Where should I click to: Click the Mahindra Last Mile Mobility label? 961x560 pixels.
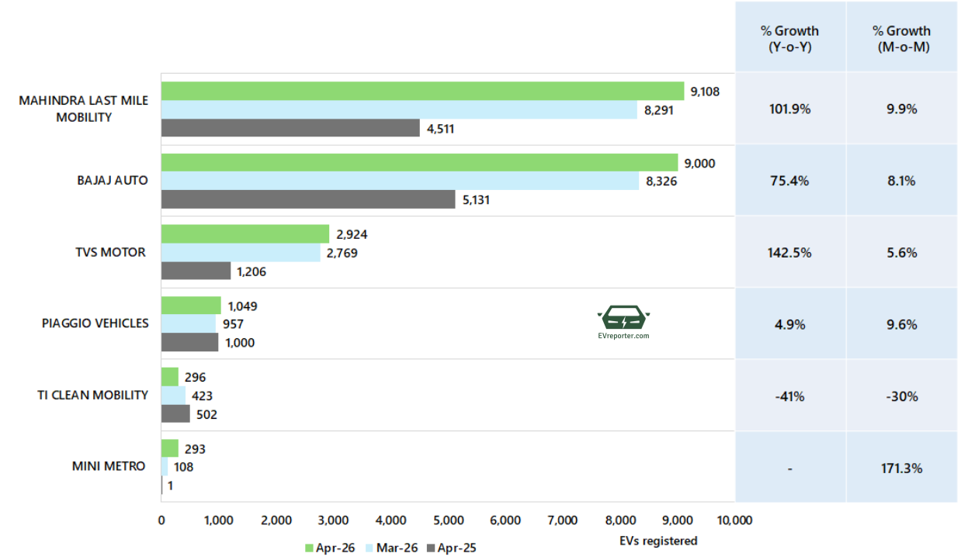[84, 109]
